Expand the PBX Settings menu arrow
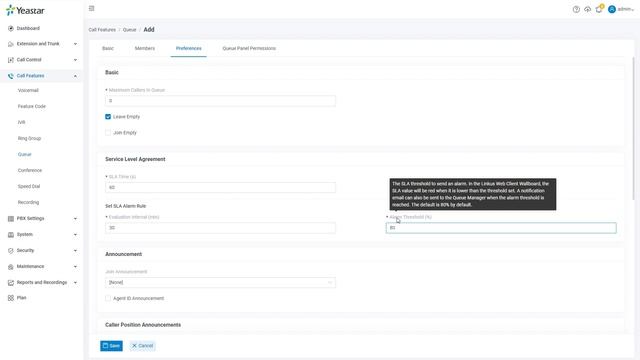 pyautogui.click(x=75, y=219)
